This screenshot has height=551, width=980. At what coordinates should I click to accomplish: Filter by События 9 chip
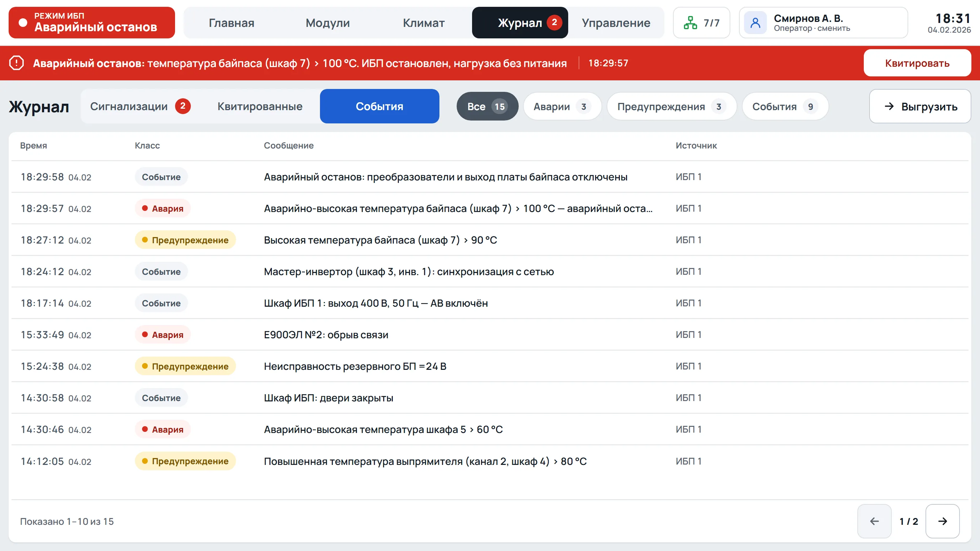pyautogui.click(x=785, y=106)
